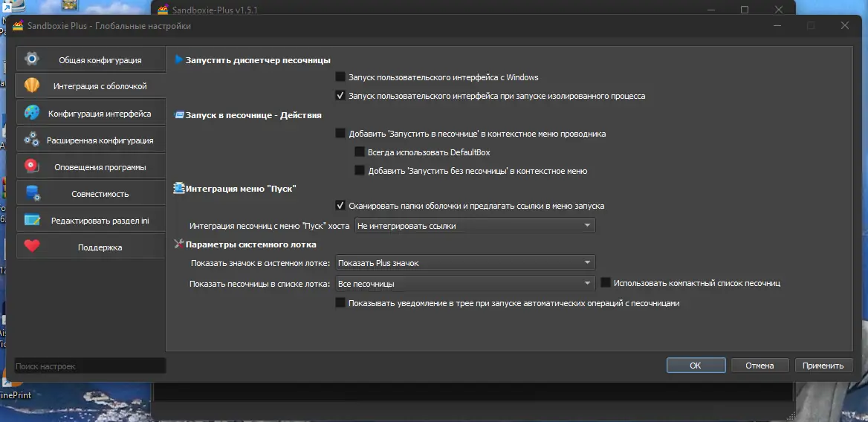Uncheck Сканировать папки оболочки checkbox
This screenshot has width=868, height=422.
point(340,205)
